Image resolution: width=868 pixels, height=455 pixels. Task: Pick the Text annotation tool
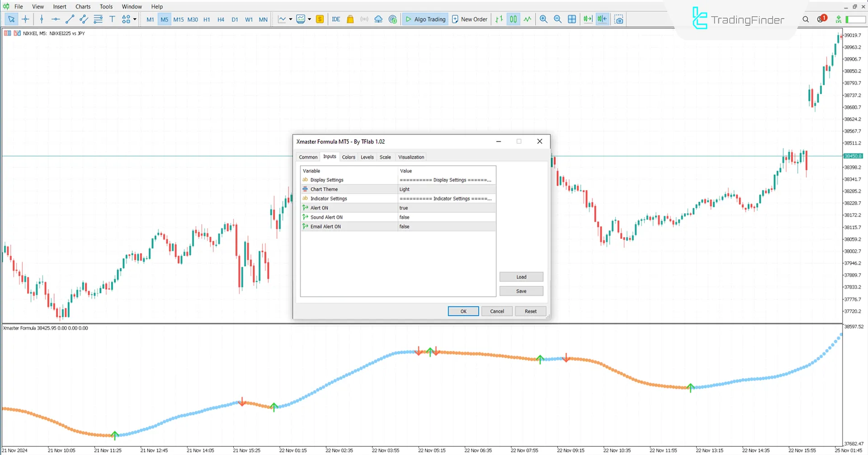tap(112, 19)
